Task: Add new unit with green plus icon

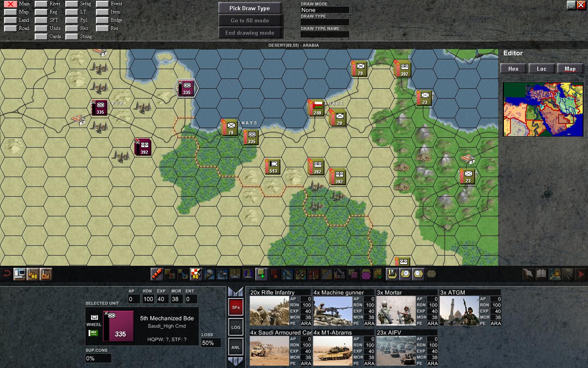Action: click(x=261, y=274)
